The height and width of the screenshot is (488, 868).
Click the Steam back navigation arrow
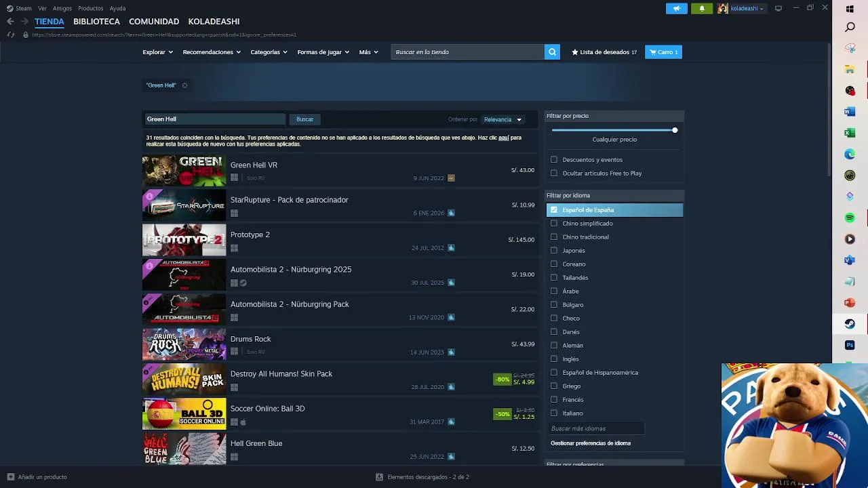coord(10,21)
